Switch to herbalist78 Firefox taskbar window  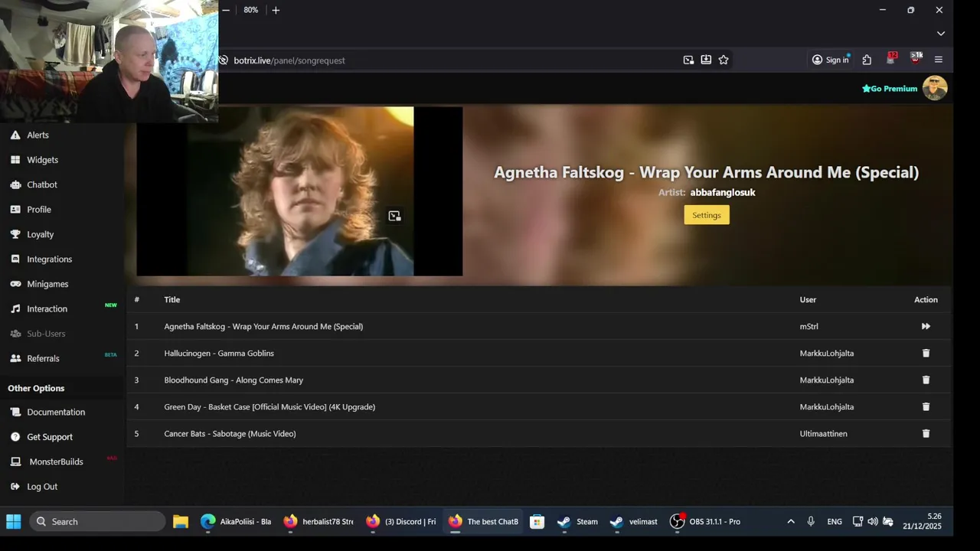click(x=318, y=522)
